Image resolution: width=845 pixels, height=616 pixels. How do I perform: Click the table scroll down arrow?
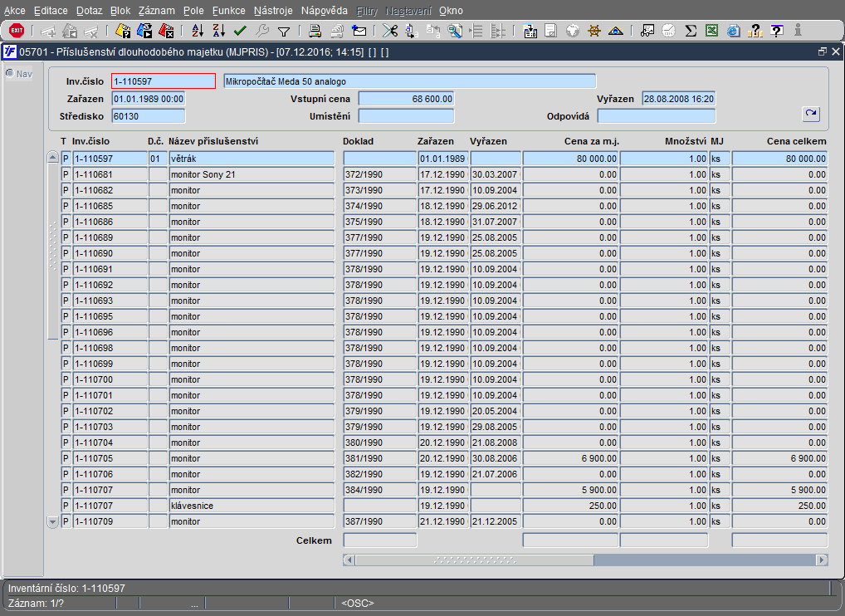pos(52,521)
